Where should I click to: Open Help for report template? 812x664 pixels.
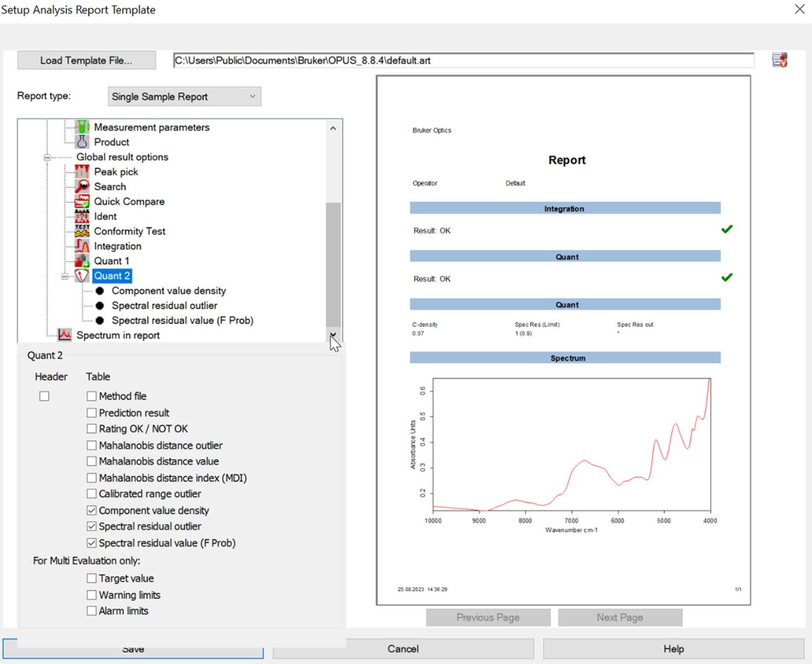[674, 649]
